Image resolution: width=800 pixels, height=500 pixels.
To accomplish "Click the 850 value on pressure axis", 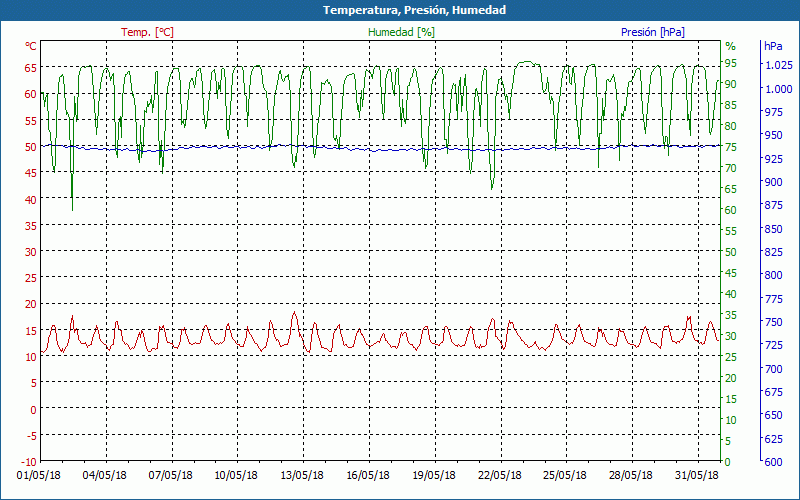I will pyautogui.click(x=773, y=229).
